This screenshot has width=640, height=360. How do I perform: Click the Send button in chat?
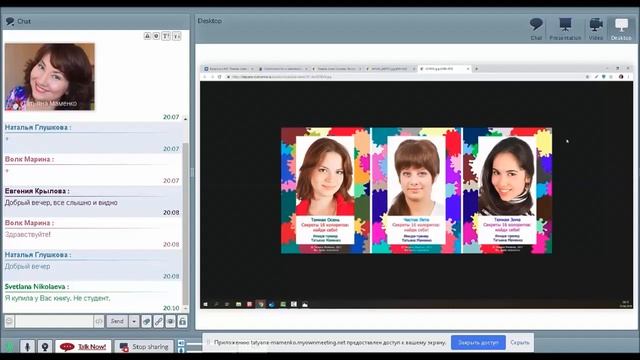[x=117, y=321]
